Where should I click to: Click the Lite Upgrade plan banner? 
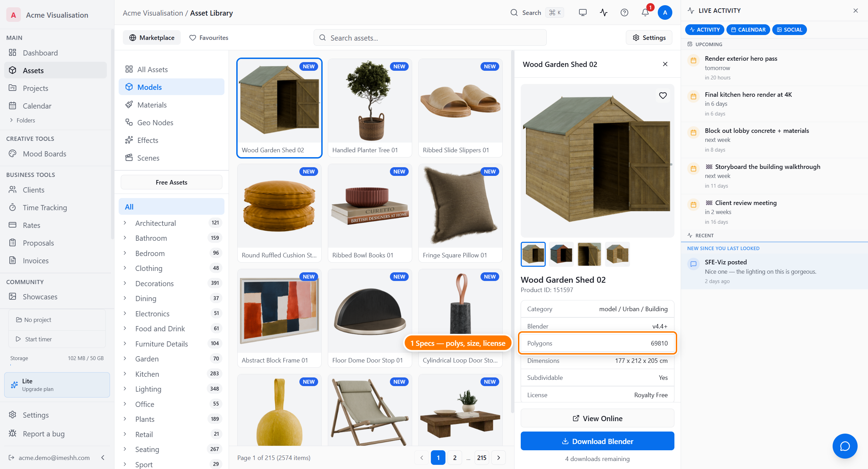pos(57,385)
